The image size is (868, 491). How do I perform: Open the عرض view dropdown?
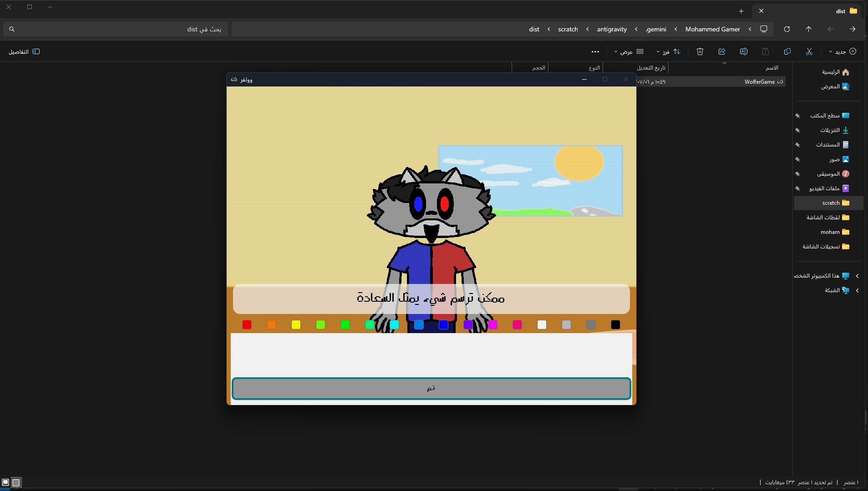point(629,51)
